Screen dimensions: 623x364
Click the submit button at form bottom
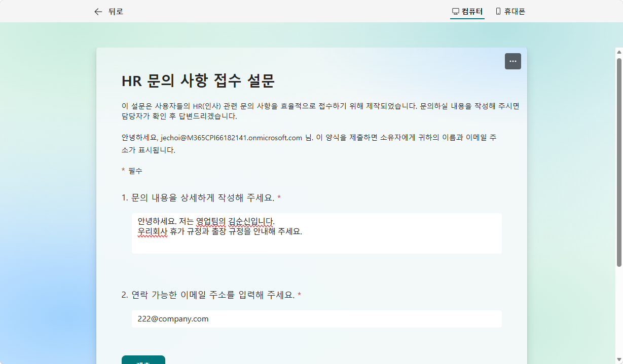(x=143, y=360)
